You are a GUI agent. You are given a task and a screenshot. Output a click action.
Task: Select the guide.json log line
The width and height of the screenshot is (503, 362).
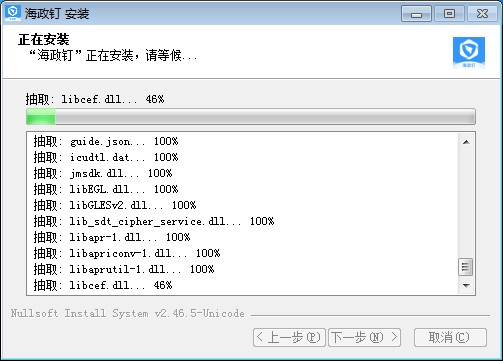(106, 141)
